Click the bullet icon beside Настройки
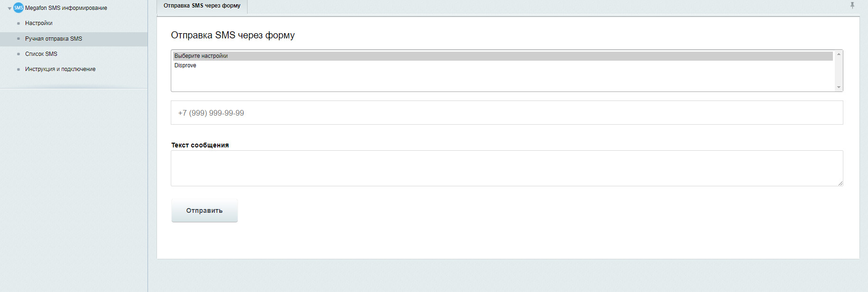 point(18,23)
